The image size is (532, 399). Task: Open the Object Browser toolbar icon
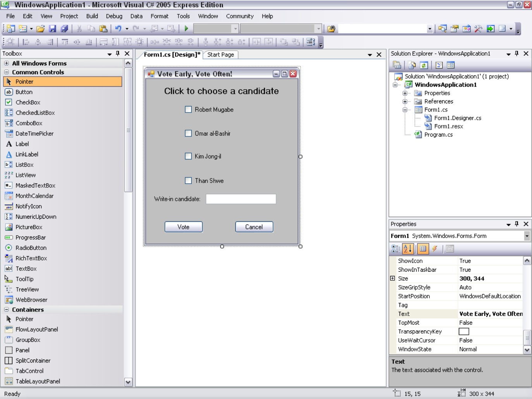(466, 29)
